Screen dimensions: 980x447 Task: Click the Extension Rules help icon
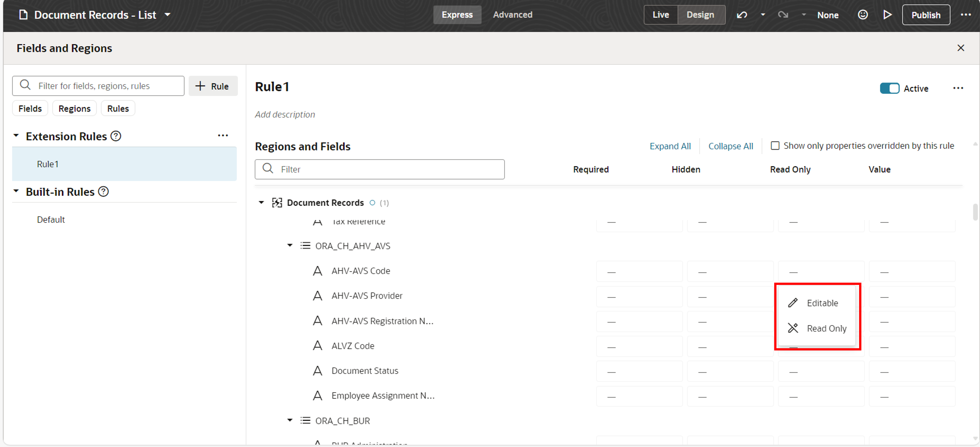[x=116, y=136]
